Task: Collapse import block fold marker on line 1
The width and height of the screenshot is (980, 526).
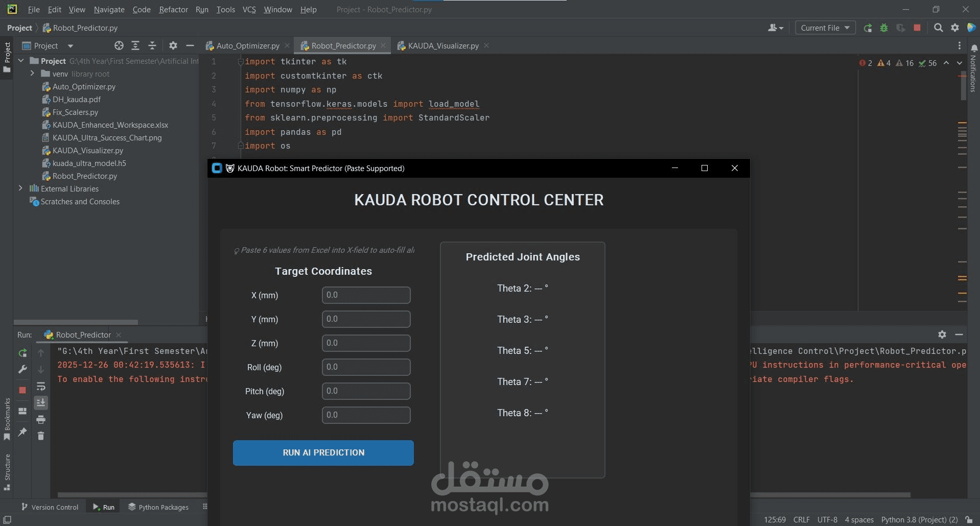Action: [240, 62]
